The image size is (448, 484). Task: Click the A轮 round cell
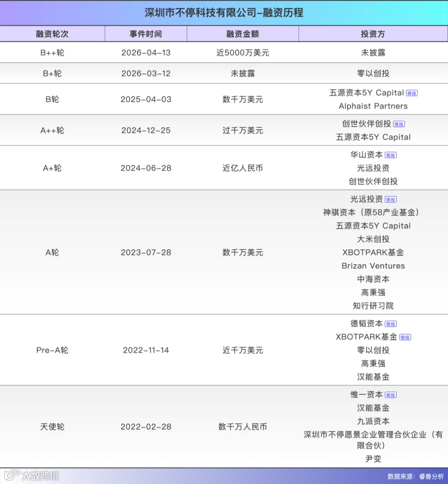52,252
